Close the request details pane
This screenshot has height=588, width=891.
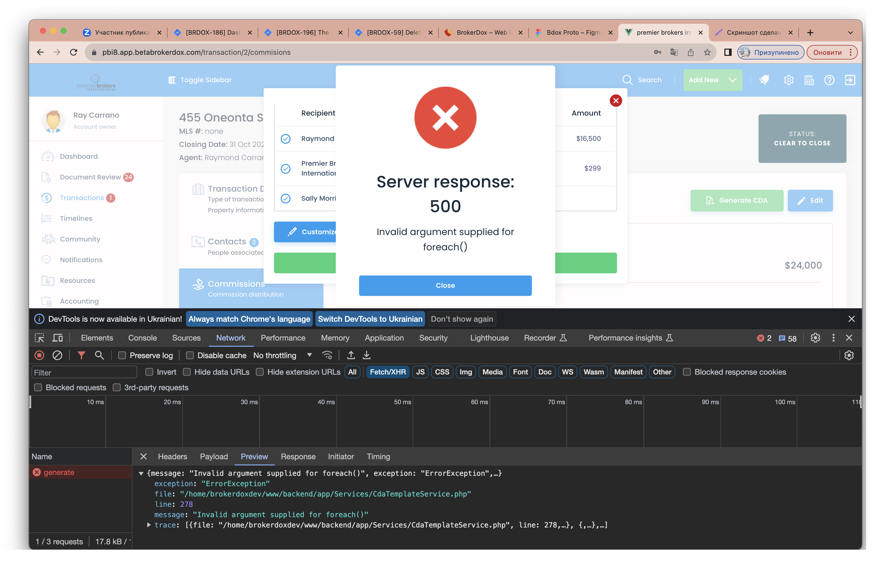(x=143, y=456)
